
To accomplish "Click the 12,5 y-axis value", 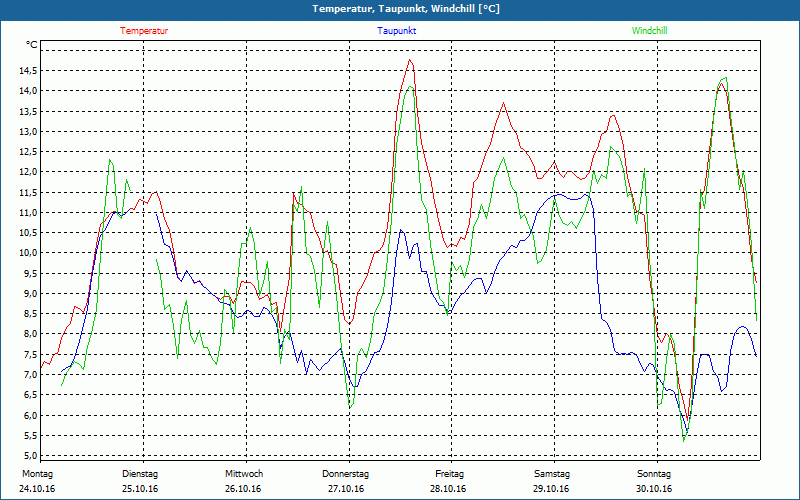I will [28, 152].
